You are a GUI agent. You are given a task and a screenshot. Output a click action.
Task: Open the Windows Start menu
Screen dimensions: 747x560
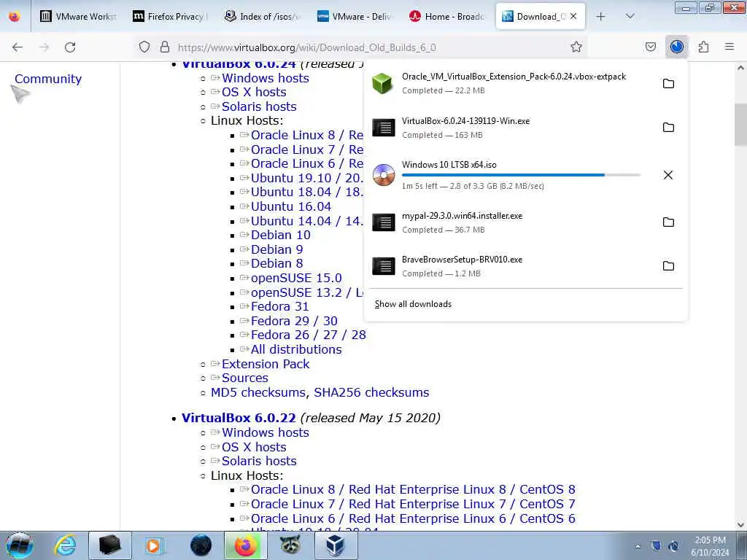click(20, 545)
